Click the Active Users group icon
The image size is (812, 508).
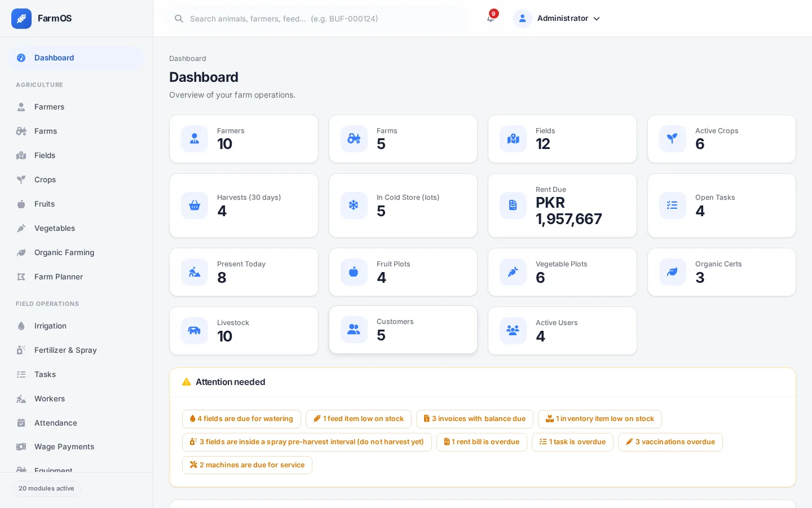[x=513, y=331]
